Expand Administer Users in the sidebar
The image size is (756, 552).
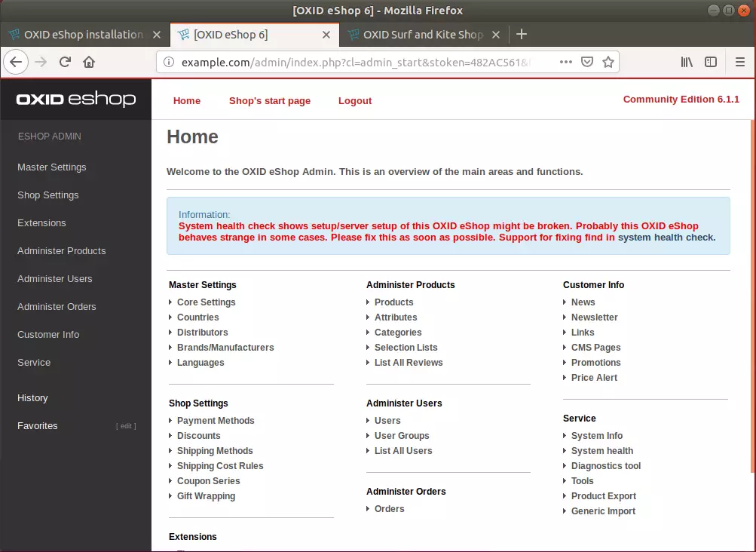[54, 279]
